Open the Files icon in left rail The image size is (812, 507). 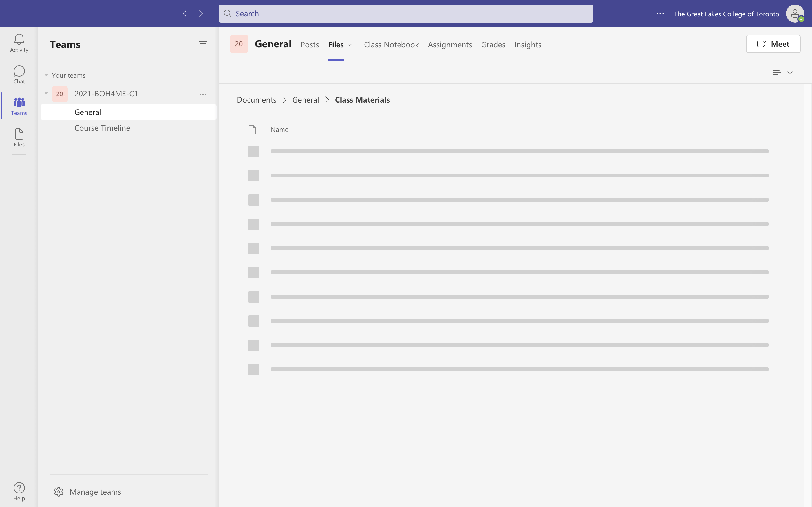(x=19, y=138)
